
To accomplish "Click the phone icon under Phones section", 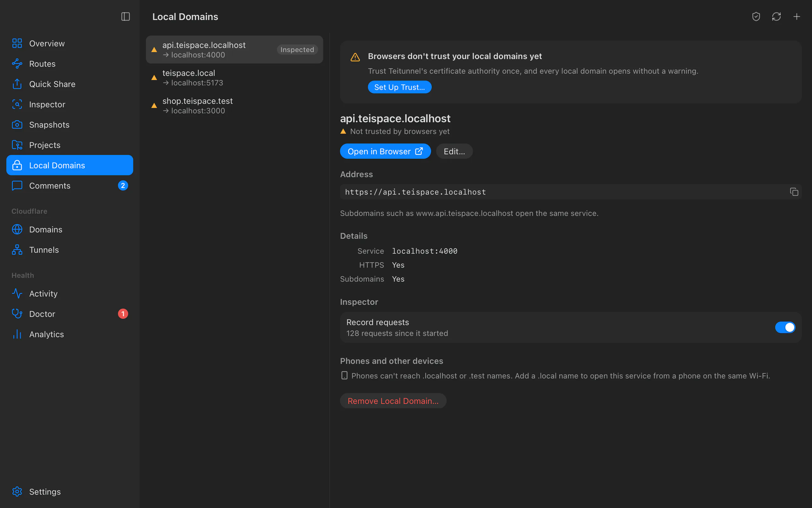I will click(344, 376).
